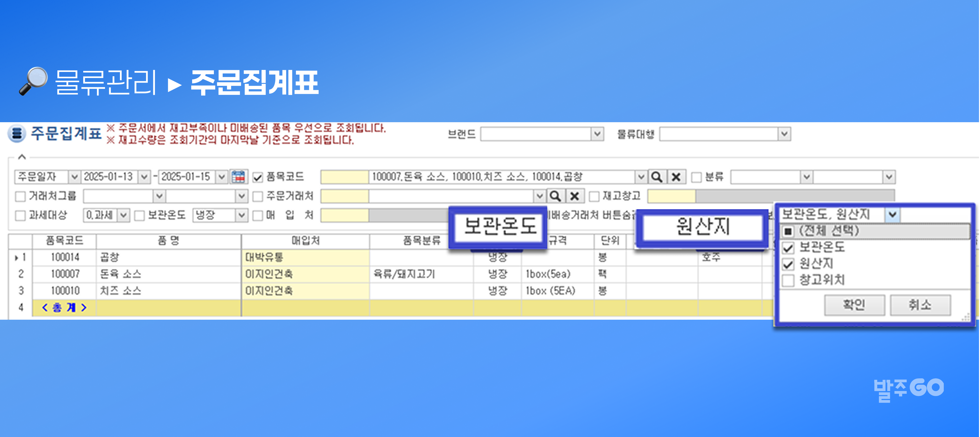Check 창고위치 in the column list
The height and width of the screenshot is (437, 980).
tap(788, 281)
